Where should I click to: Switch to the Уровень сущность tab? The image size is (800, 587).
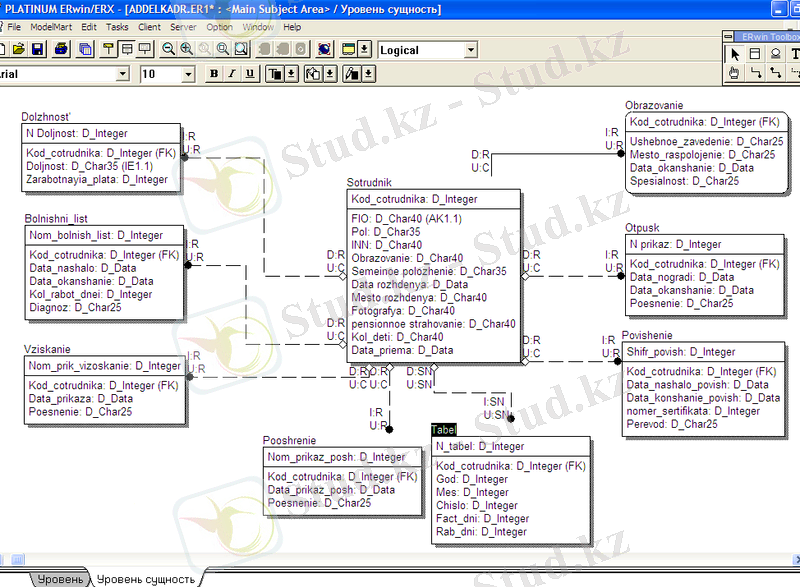146,579
